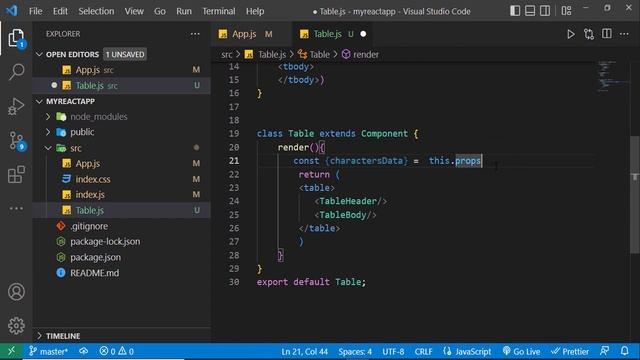640x360 pixels.
Task: Open index.js in src folder
Action: (121, 195)
